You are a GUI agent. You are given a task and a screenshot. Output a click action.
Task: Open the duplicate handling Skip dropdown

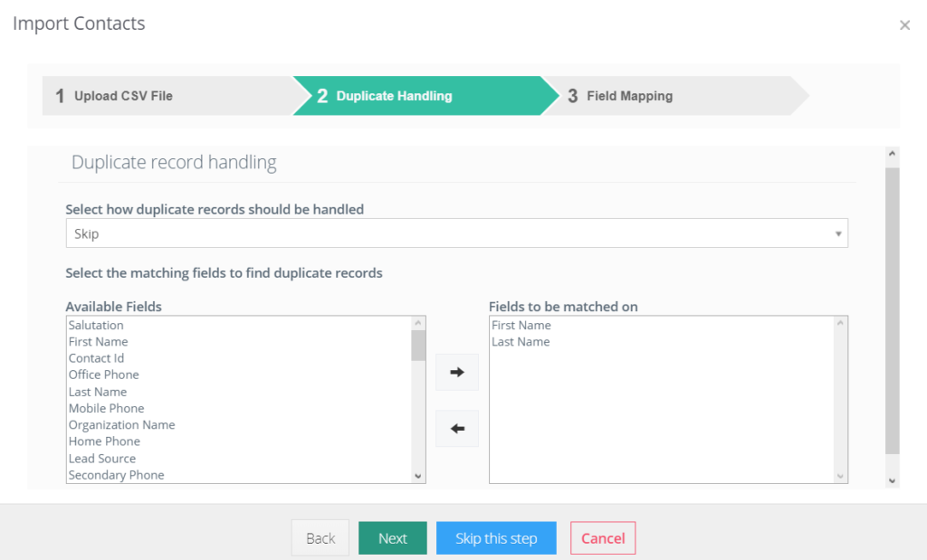tap(456, 233)
